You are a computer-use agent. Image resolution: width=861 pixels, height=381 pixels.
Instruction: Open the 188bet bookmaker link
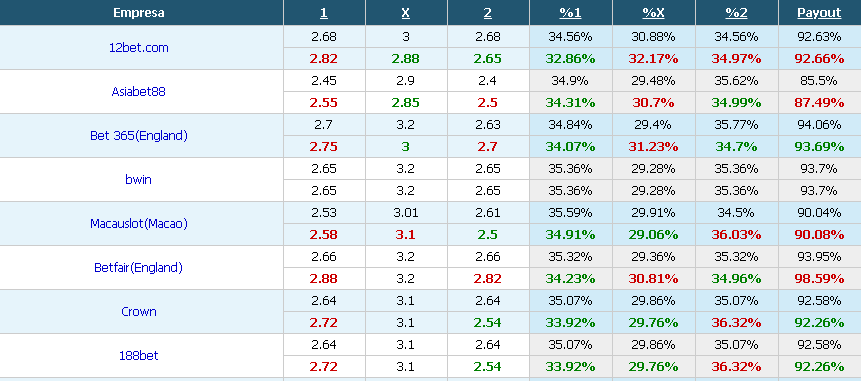point(139,355)
